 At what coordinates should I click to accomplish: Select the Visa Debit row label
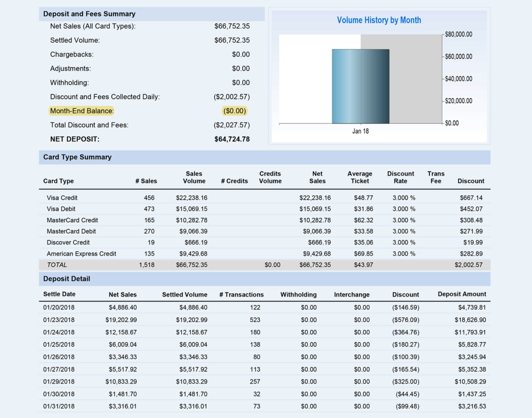tap(61, 209)
